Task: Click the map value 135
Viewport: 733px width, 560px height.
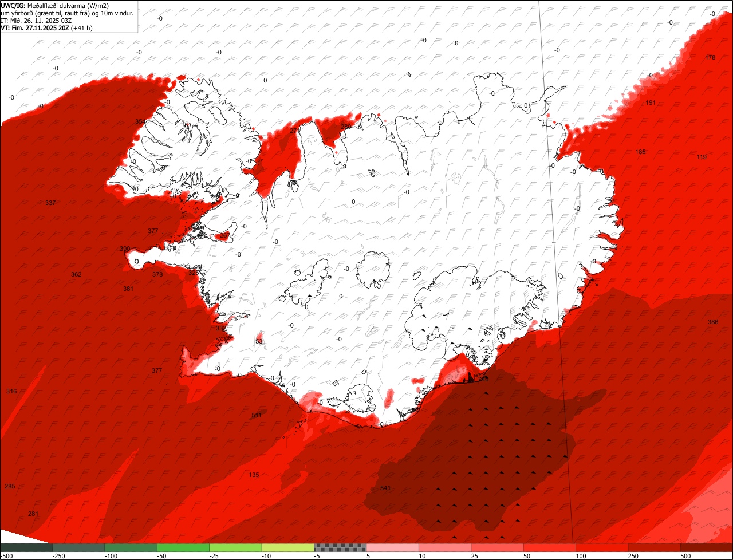Action: tap(254, 475)
